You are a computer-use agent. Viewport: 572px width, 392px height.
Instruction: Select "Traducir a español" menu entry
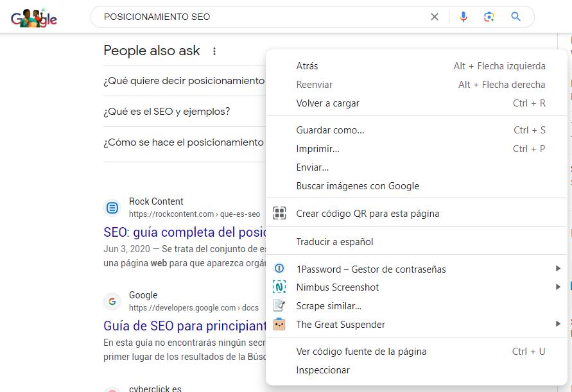point(334,242)
